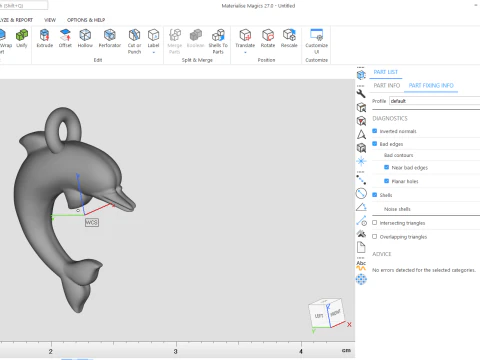Screen dimensions: 480x360
Task: Uncheck Bad edges diagnostic
Action: (x=375, y=144)
